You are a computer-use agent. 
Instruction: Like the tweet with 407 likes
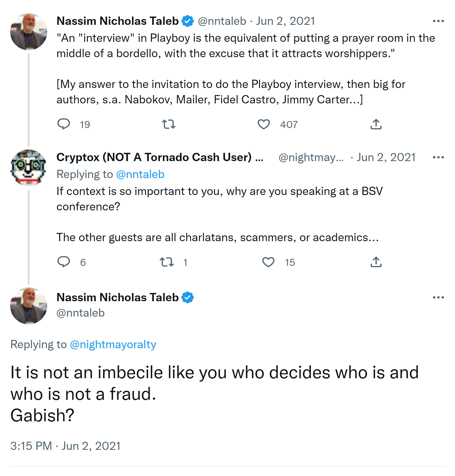click(x=264, y=124)
